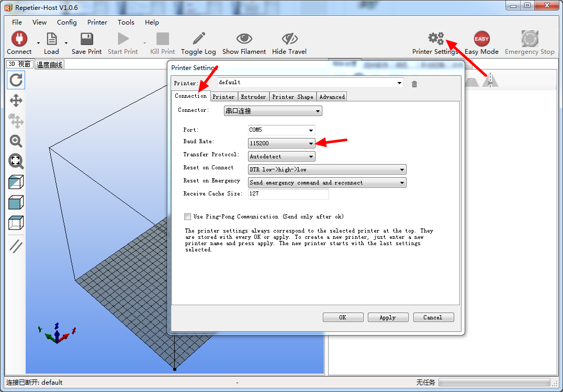The height and width of the screenshot is (392, 563).
Task: Open the Port COM5 dropdown
Action: pyautogui.click(x=311, y=130)
